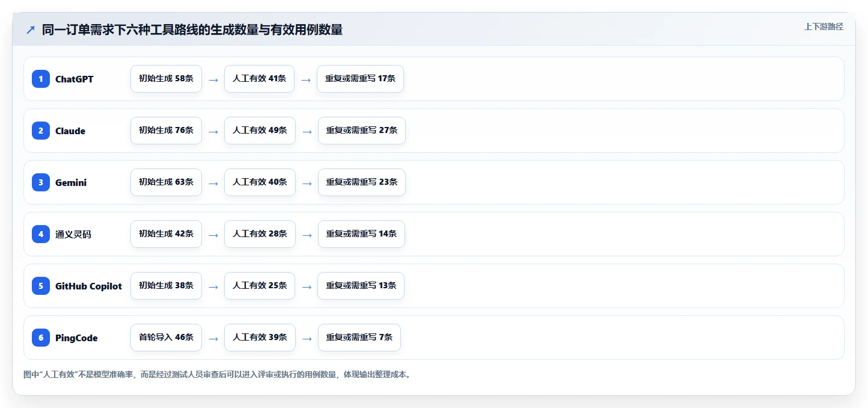Select the number 6 badge for PingCode
This screenshot has width=868, height=408.
pos(41,338)
